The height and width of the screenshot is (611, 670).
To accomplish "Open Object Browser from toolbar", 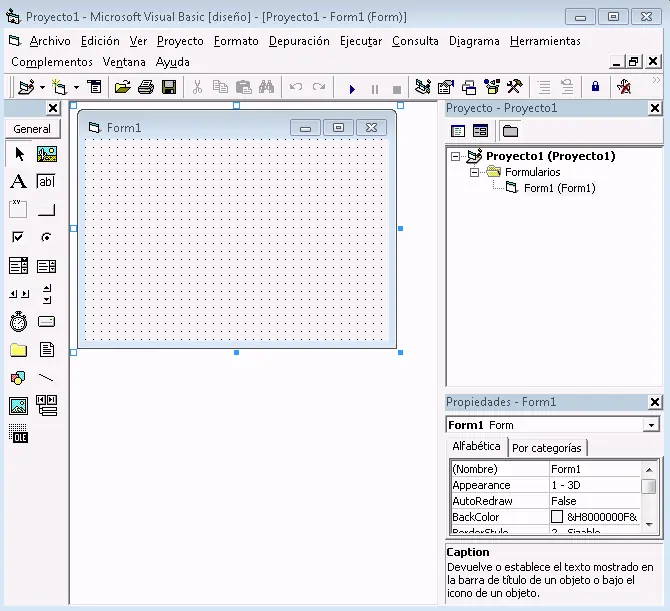I will point(492,87).
